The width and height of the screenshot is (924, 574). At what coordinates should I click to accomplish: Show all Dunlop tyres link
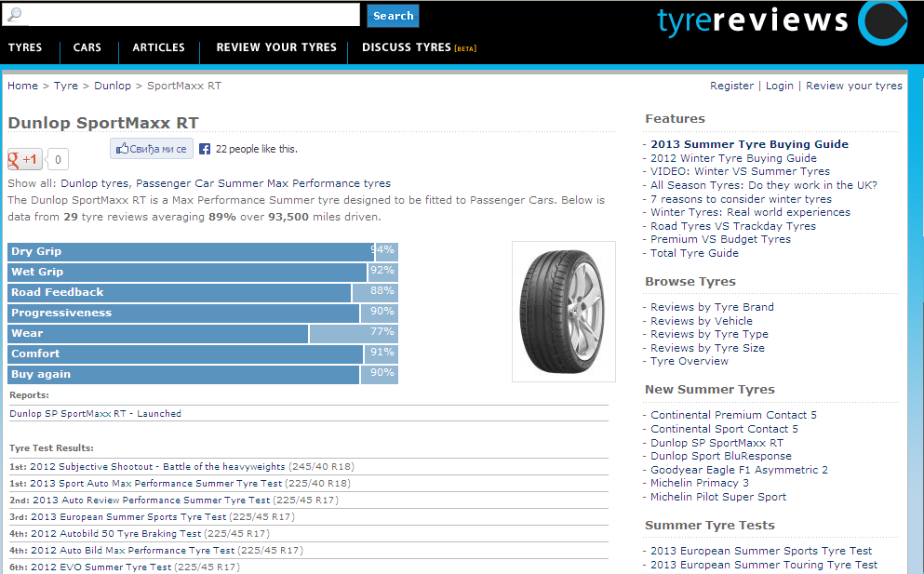94,183
